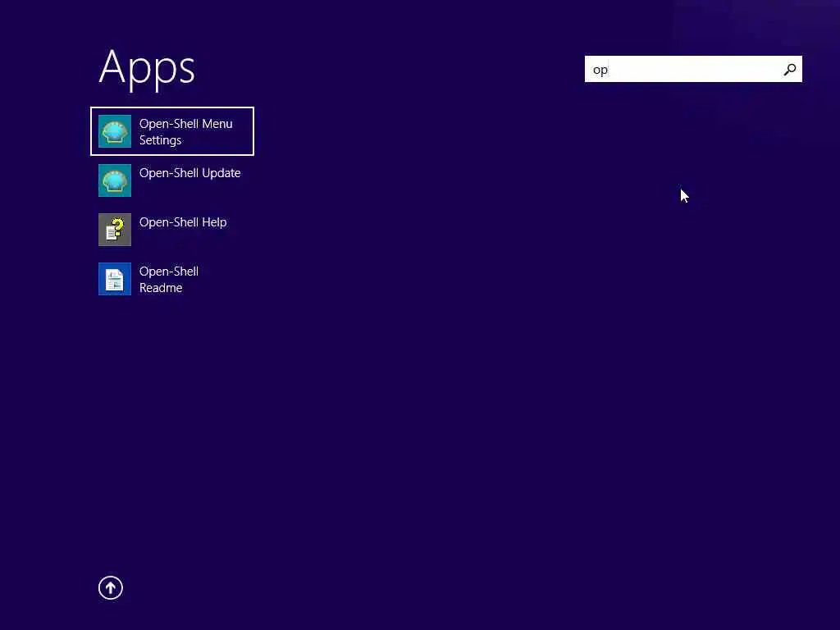
Task: Select the 'Open-Shell Menu Settings' label
Action: pos(186,132)
